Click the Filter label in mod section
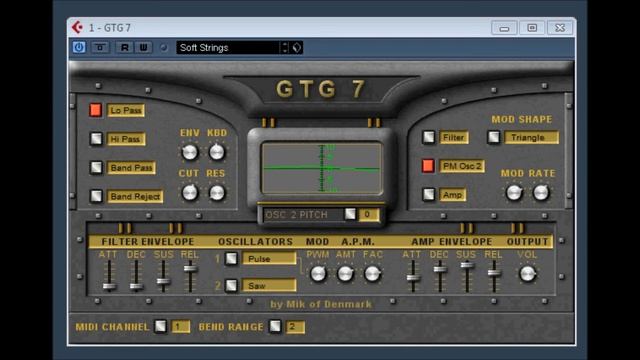This screenshot has height=360, width=640. 454,138
